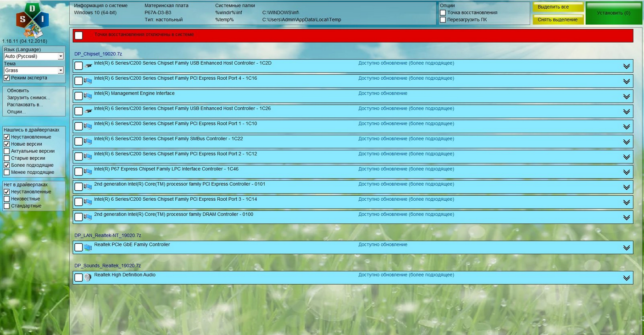644x335 pixels.
Task: Choose 'Распаковать в...' menu item
Action: (x=25, y=104)
